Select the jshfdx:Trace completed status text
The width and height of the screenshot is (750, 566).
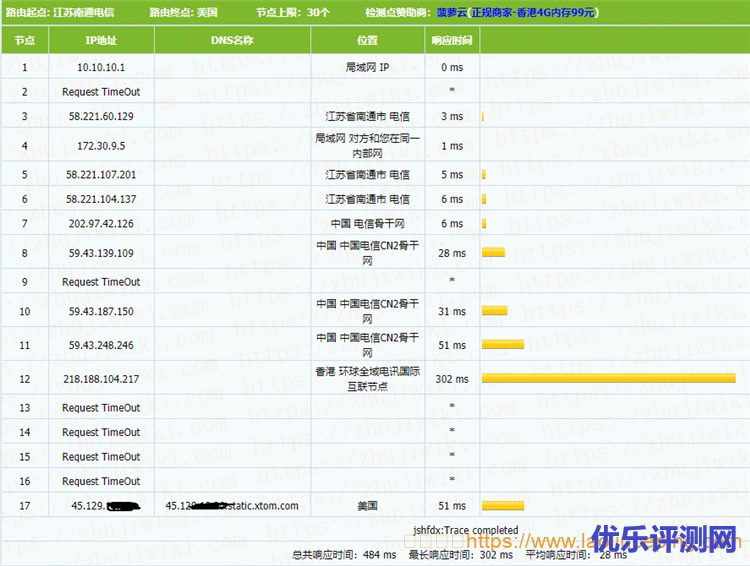point(465,530)
